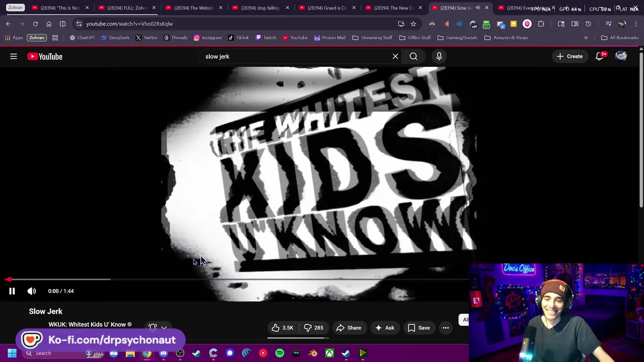This screenshot has width=644, height=362.
Task: Open the Threads bookmark link
Action: (x=175, y=38)
